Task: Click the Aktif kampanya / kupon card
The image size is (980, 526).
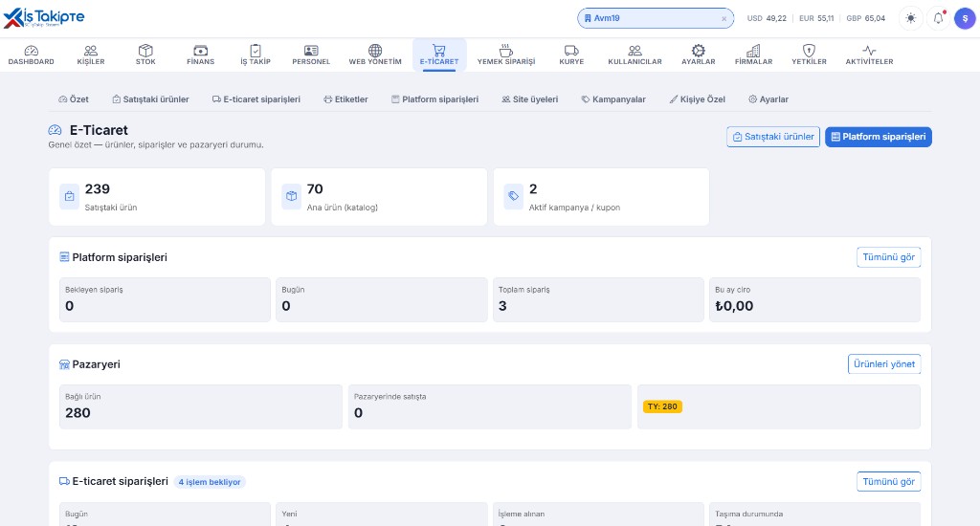Action: (x=601, y=197)
